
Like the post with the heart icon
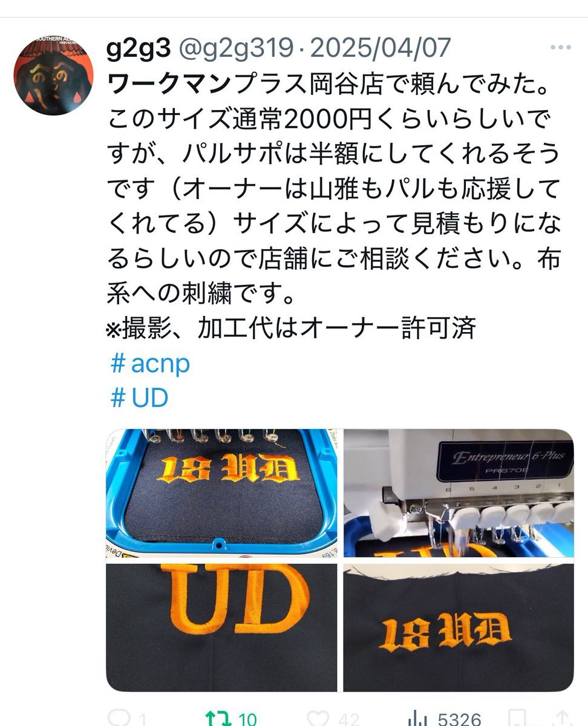318,718
